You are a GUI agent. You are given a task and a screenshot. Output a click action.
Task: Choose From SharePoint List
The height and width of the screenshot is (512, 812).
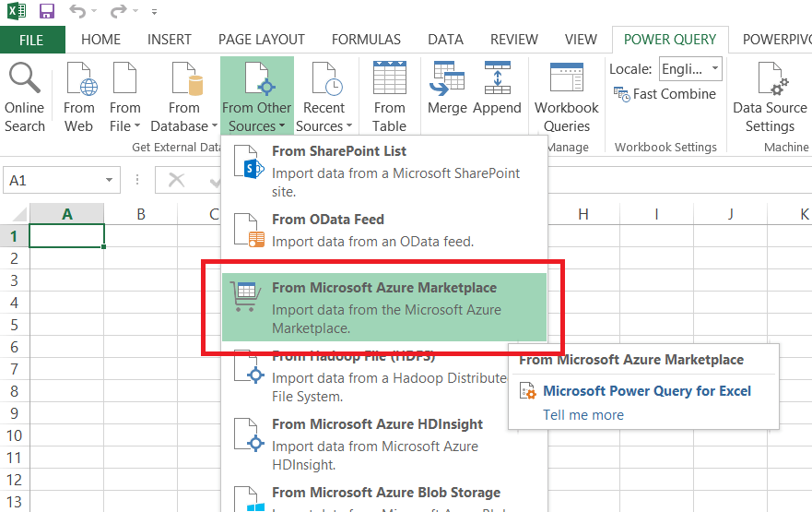tap(383, 171)
